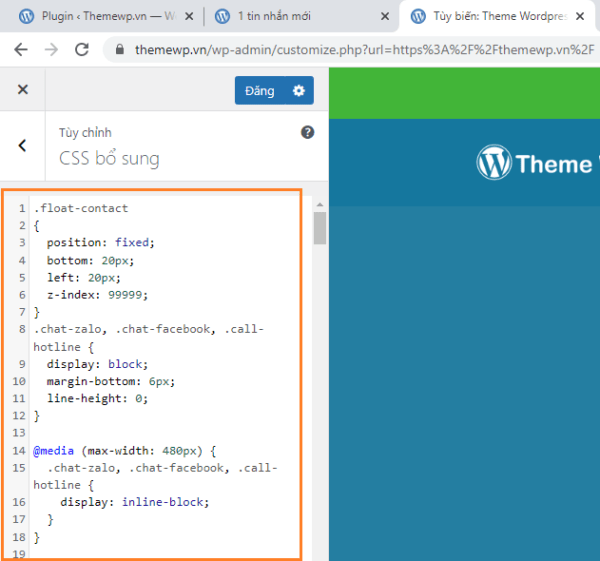Click the browser forward arrow
600x561 pixels.
[x=51, y=49]
